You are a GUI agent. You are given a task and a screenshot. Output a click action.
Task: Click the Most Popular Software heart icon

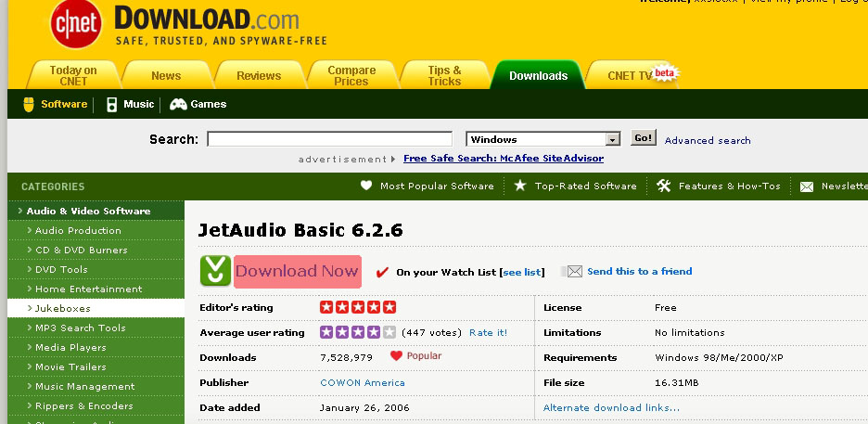366,186
